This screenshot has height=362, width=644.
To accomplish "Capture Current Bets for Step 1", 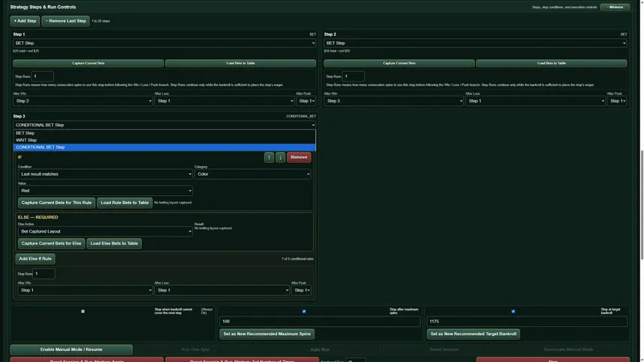I will pos(88,64).
